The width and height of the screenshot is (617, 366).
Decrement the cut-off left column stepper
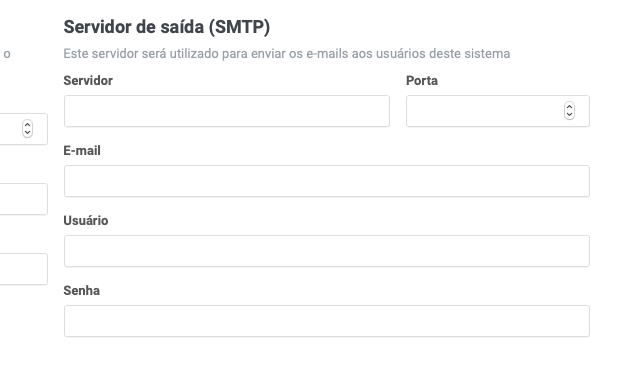tap(27, 133)
